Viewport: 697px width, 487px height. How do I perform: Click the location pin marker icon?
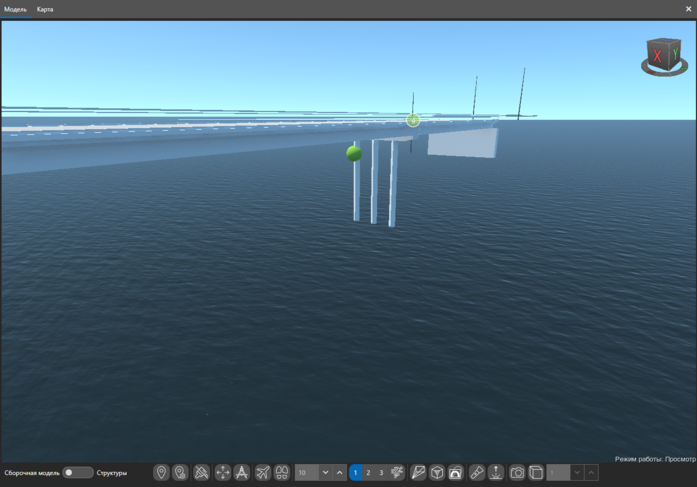pyautogui.click(x=161, y=472)
